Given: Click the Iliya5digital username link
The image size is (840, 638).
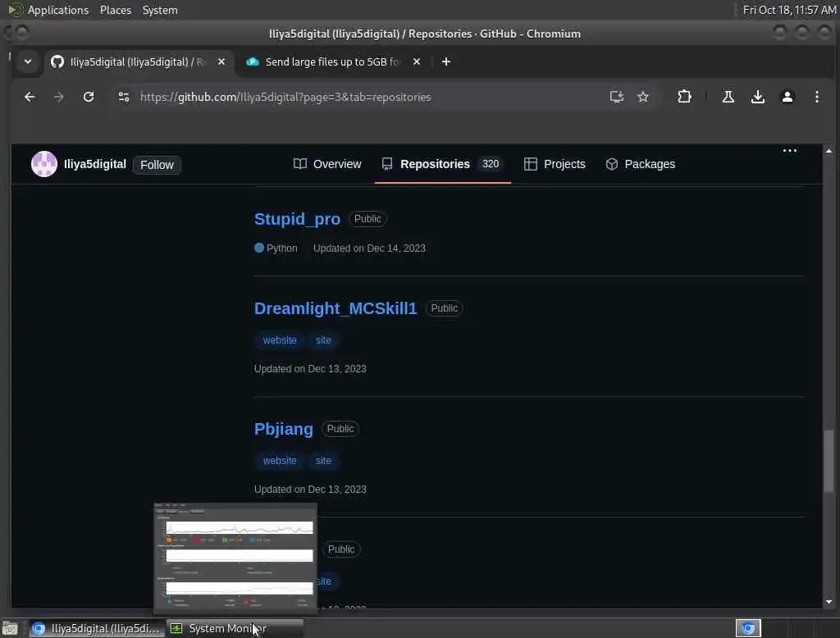Looking at the screenshot, I should (x=95, y=164).
